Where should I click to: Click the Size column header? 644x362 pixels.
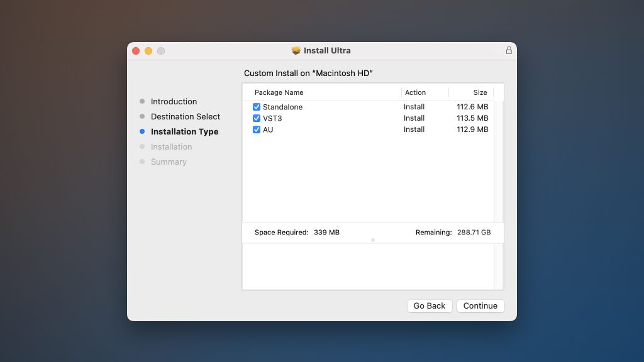pyautogui.click(x=480, y=93)
